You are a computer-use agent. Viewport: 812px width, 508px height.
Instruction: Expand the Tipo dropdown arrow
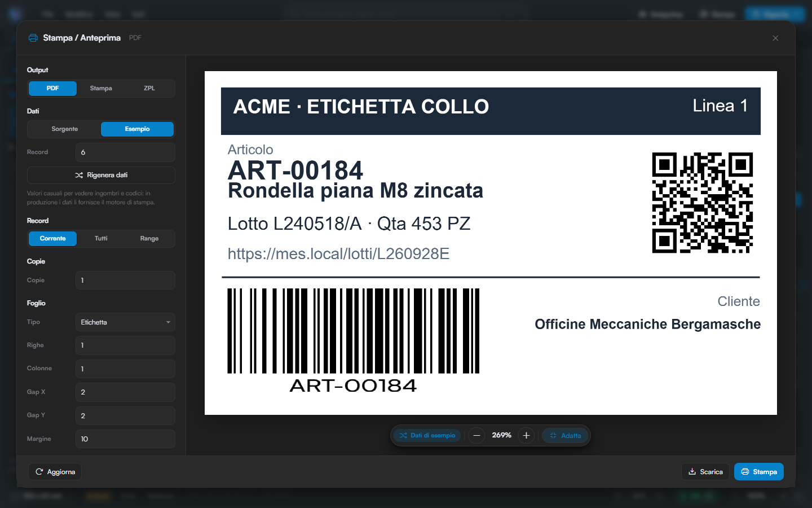click(168, 322)
